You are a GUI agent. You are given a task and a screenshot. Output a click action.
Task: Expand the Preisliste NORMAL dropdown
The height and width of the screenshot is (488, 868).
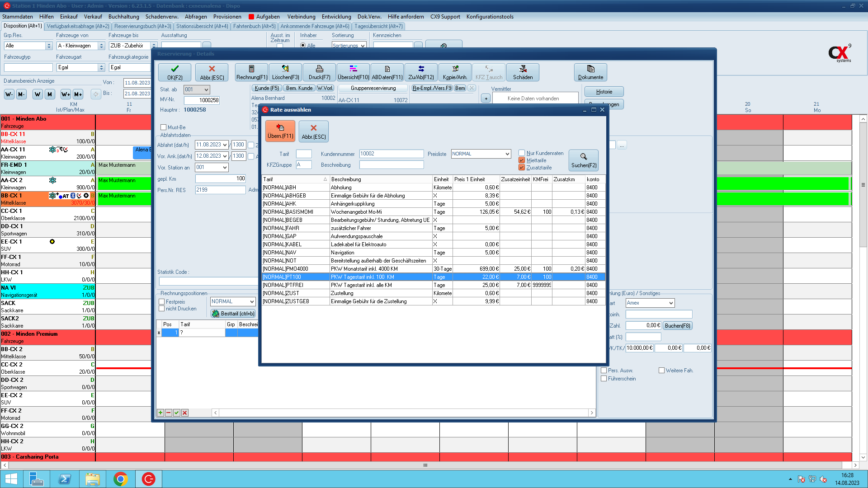pyautogui.click(x=507, y=154)
